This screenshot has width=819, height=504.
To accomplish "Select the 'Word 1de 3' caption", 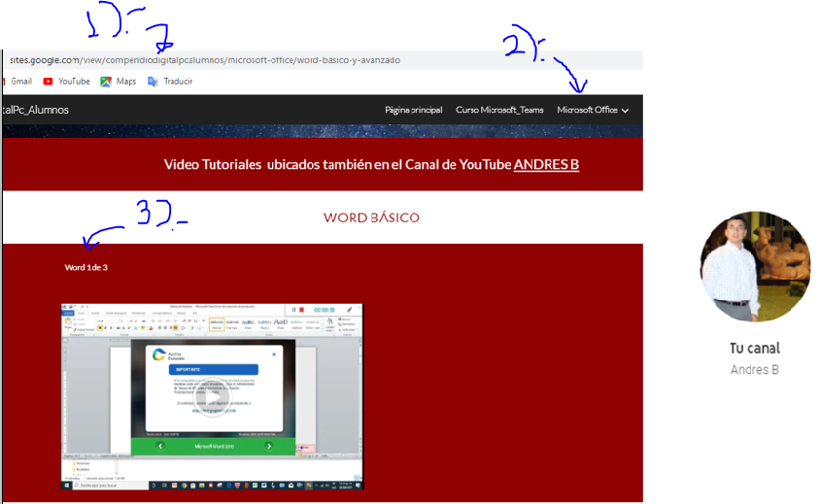I will click(86, 267).
